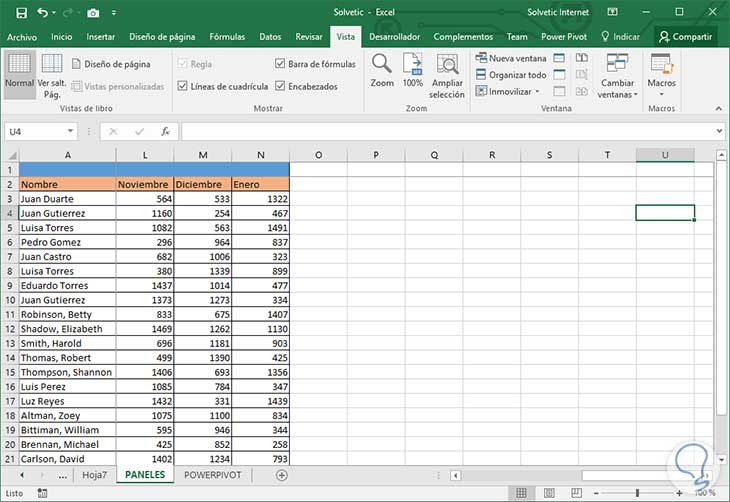Click the previous sheet arrow
Screen dimensions: 730x502
point(22,475)
